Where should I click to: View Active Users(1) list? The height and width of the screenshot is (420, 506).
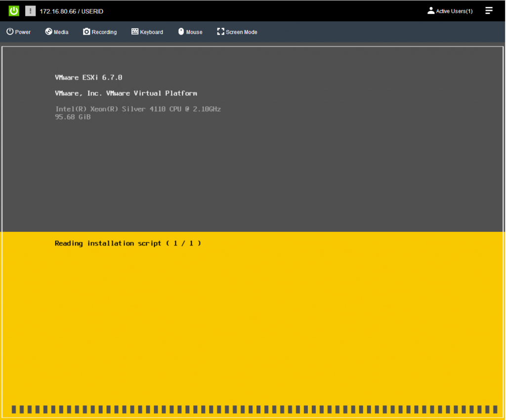point(450,11)
